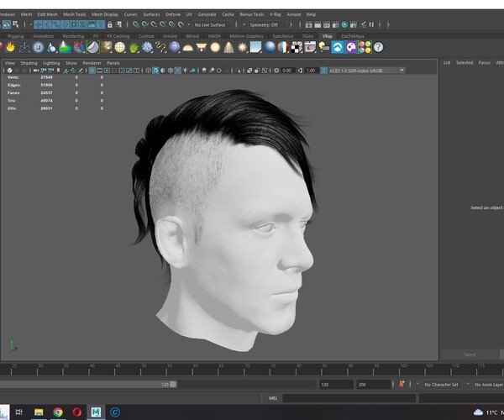Open the Mesh Tools menu

[75, 14]
